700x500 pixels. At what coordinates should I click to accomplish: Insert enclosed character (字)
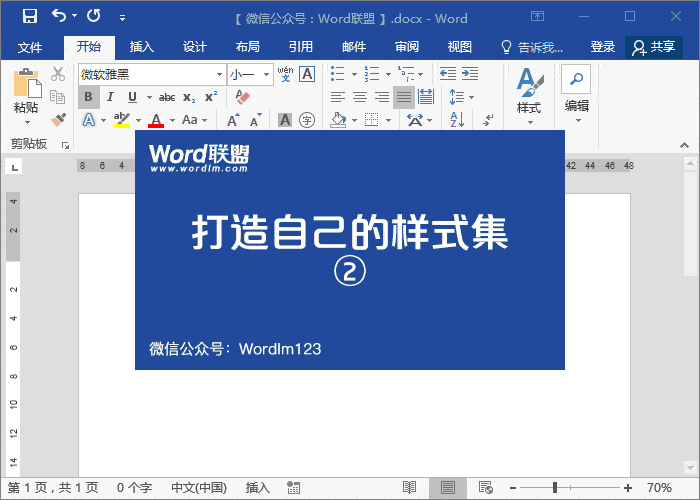pos(307,120)
